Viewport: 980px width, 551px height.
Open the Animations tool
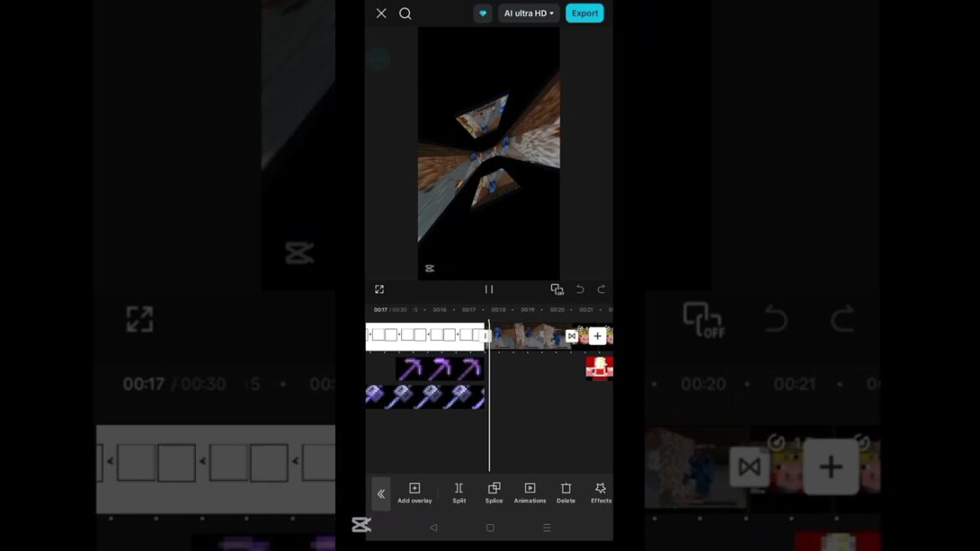point(529,492)
